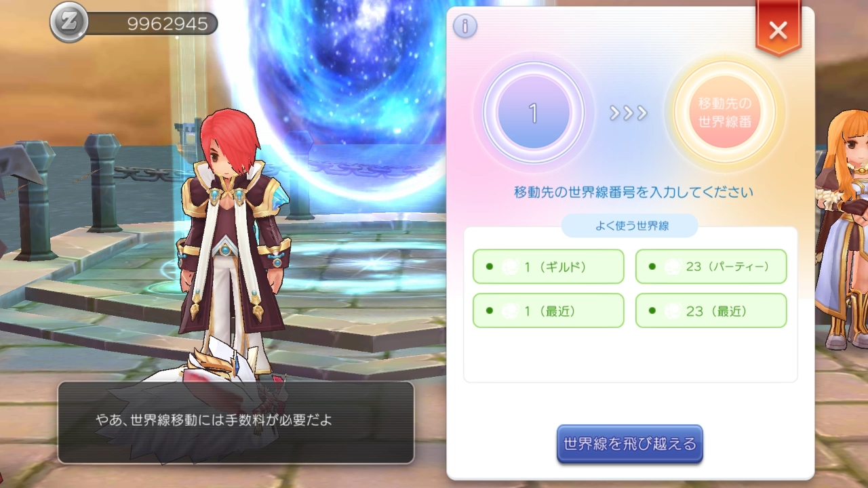This screenshot has width=868, height=488.
Task: Click the globe icon in 23（パーティー）entry
Action: pyautogui.click(x=671, y=267)
